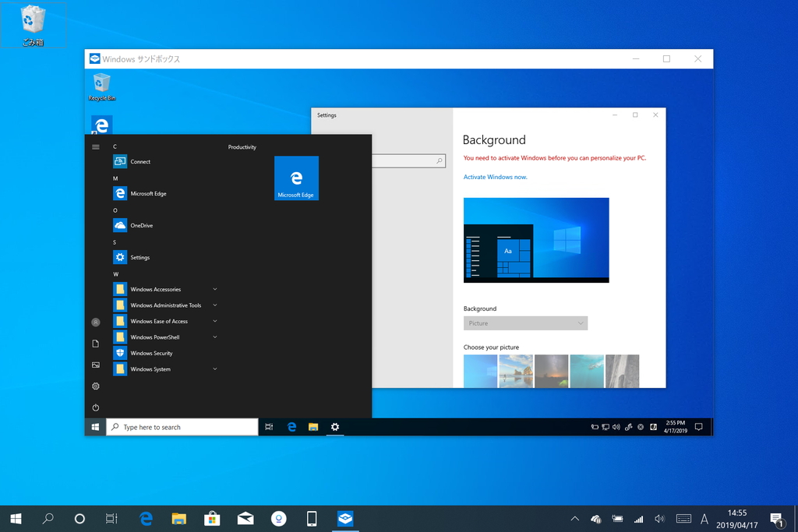Click the Productivity group header
798x532 pixels.
tap(242, 147)
